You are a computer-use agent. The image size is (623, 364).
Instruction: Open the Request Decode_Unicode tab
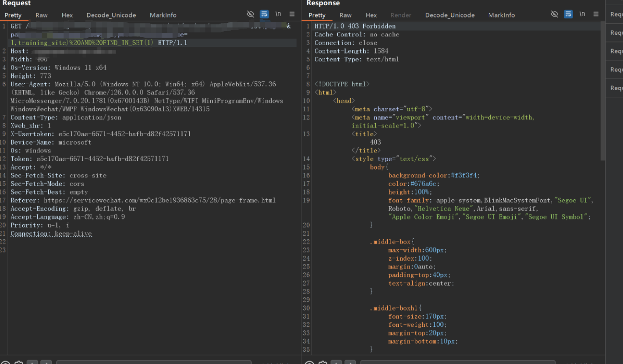111,15
